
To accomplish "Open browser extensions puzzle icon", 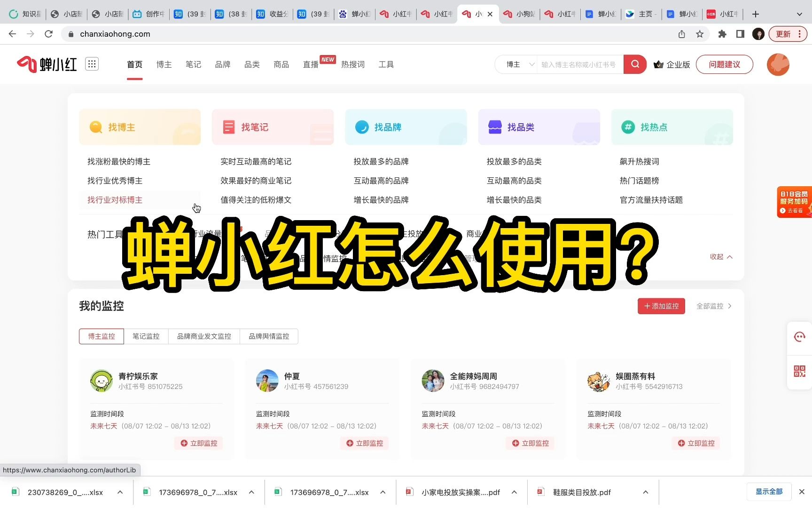I will click(722, 34).
